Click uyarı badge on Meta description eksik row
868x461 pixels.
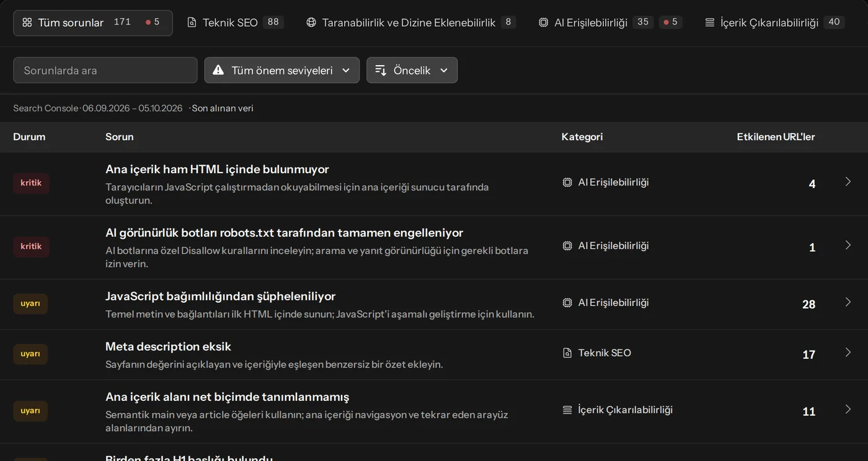30,354
